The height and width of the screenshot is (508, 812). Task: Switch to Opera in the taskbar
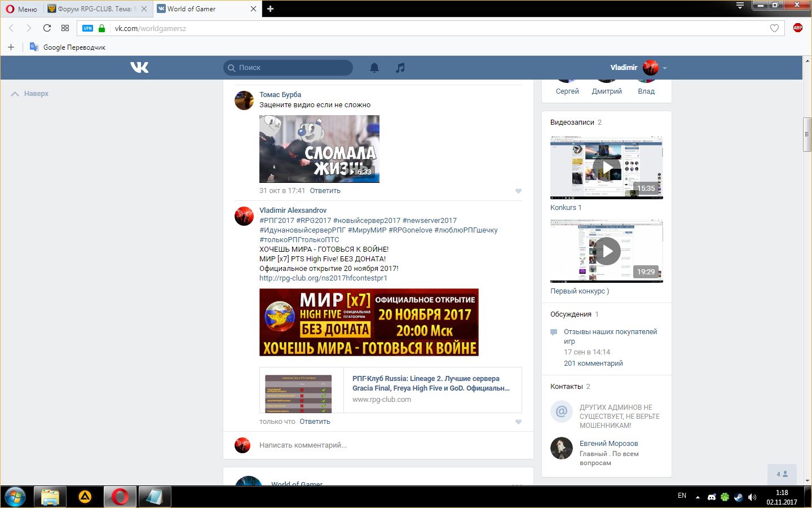pos(120,497)
